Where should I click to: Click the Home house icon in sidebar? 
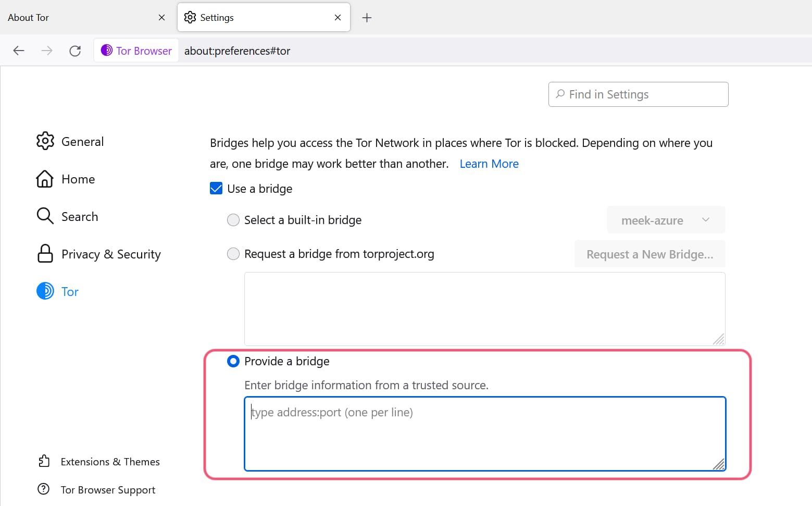45,179
